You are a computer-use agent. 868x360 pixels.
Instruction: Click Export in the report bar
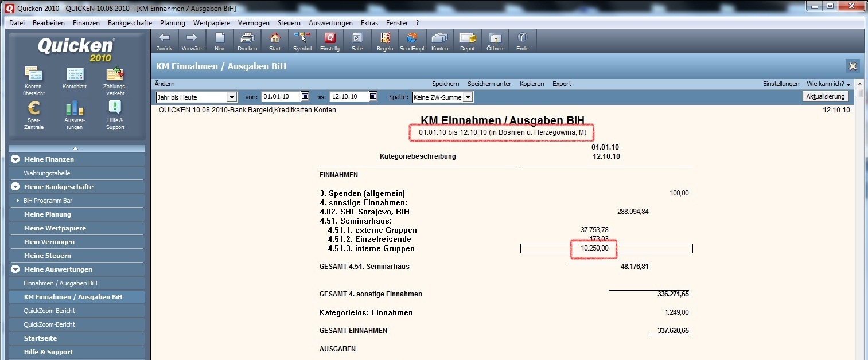point(562,84)
